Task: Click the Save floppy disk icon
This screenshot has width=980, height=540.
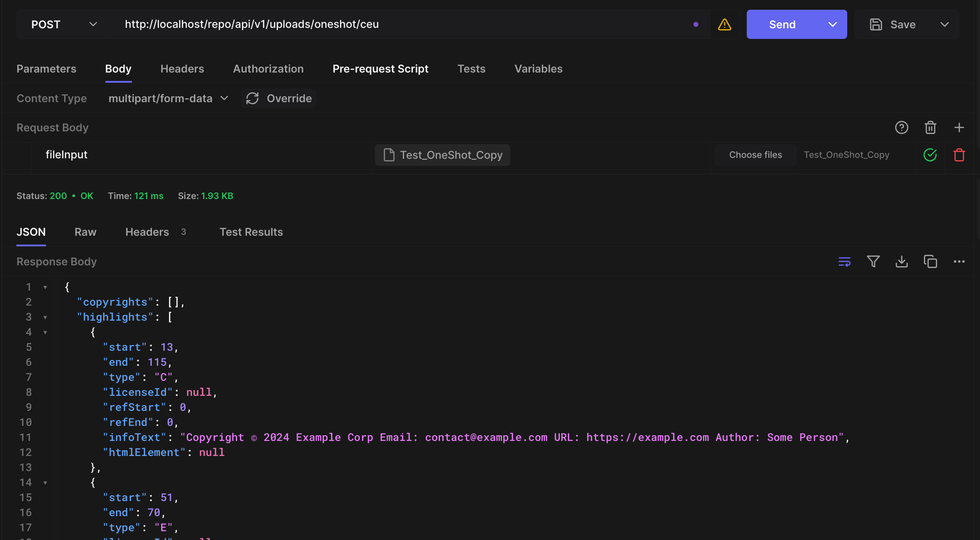Action: (876, 24)
